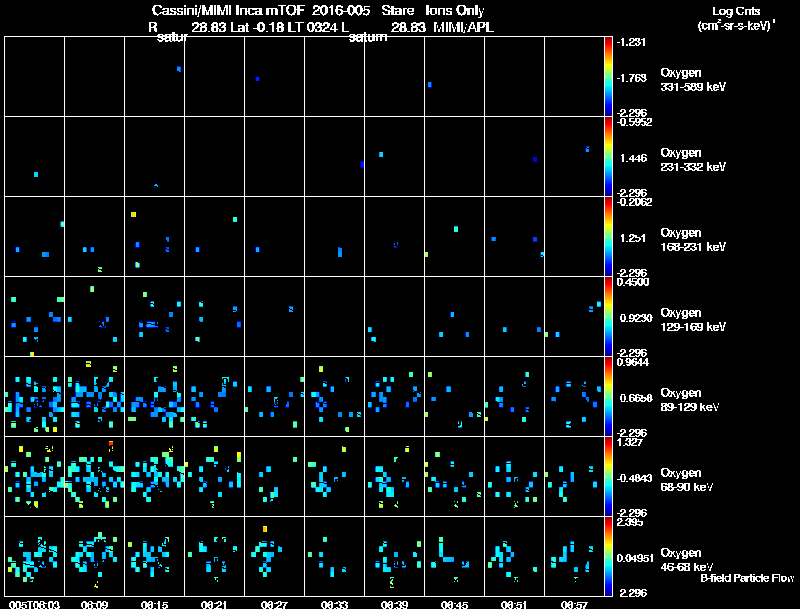Select the 06:57 time axis label
800x609 pixels.
[574, 604]
